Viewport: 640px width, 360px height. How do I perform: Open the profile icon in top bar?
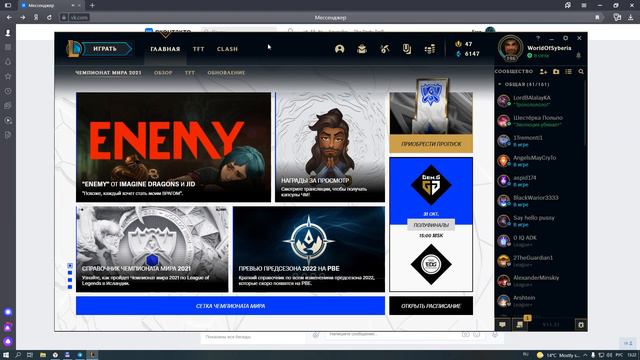339,49
